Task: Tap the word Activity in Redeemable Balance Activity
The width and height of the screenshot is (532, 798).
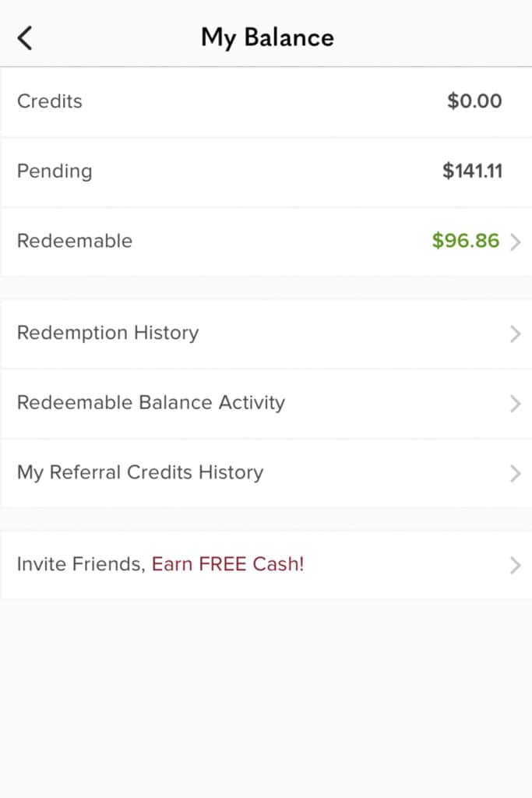Action: pos(252,403)
